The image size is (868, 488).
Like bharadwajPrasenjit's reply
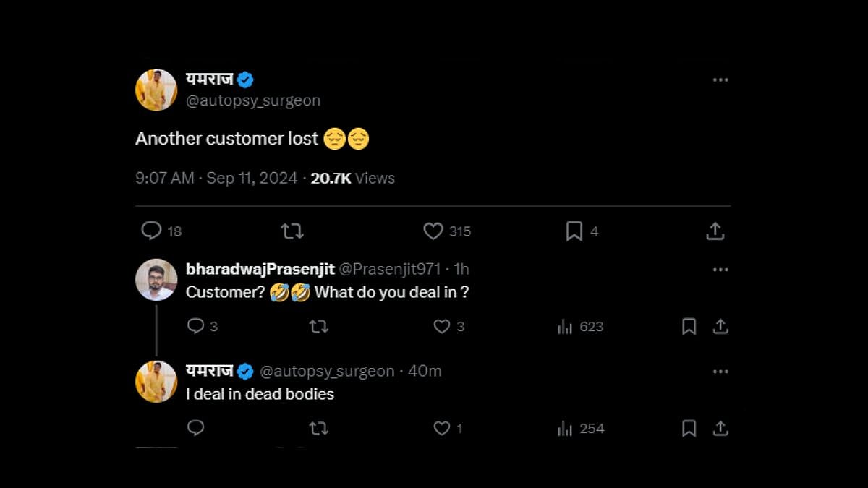442,326
